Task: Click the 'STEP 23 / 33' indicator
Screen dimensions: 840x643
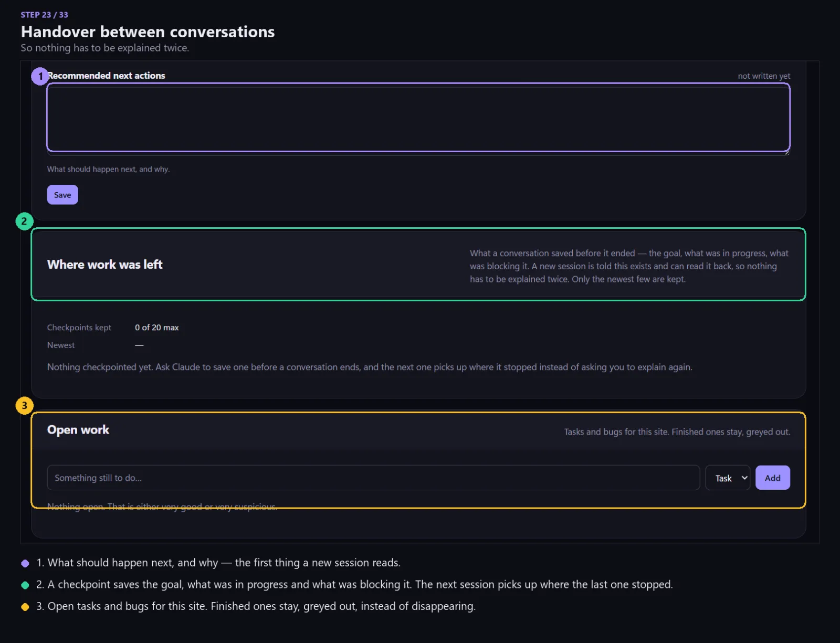Action: [x=45, y=15]
